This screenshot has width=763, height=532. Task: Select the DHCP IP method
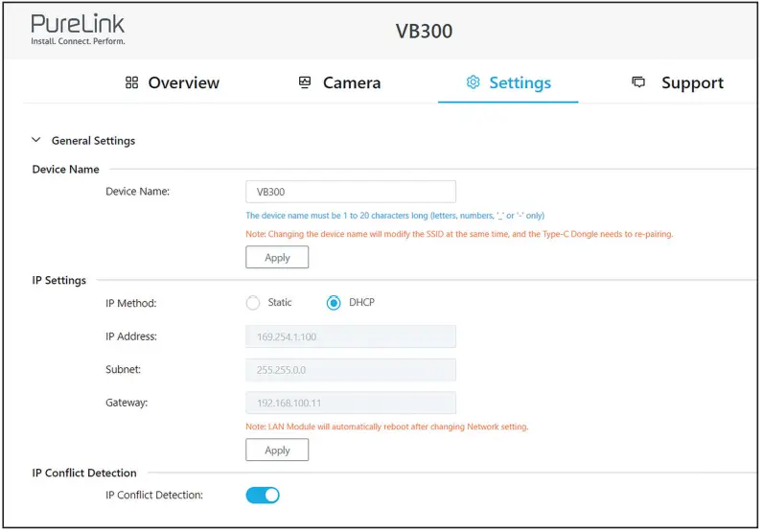[x=334, y=303]
